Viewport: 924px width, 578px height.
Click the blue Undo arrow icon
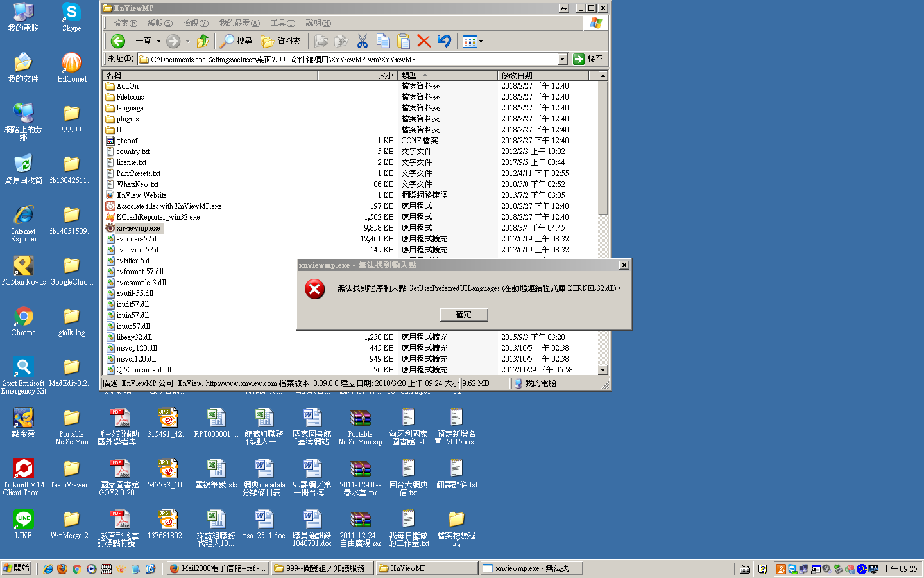pyautogui.click(x=444, y=41)
